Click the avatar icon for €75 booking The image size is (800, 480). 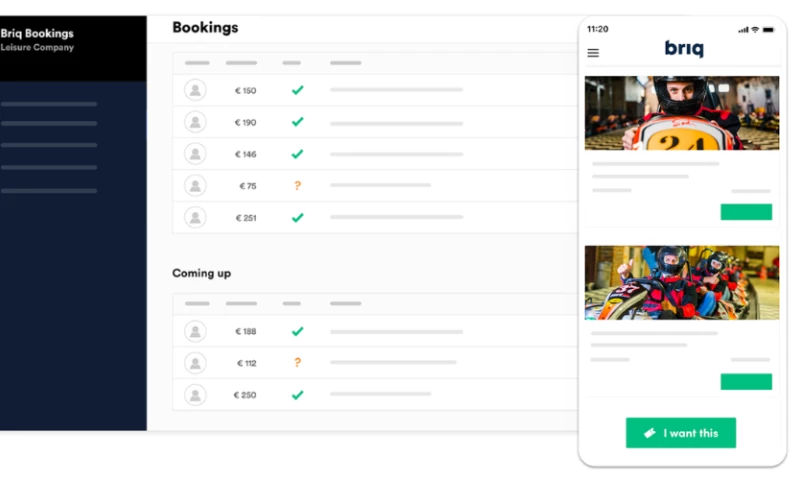coord(195,186)
